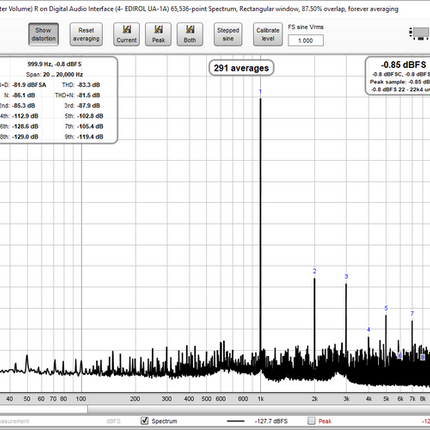
Task: Click the 5th harmonic -102.8 dB value
Action: coord(90,116)
